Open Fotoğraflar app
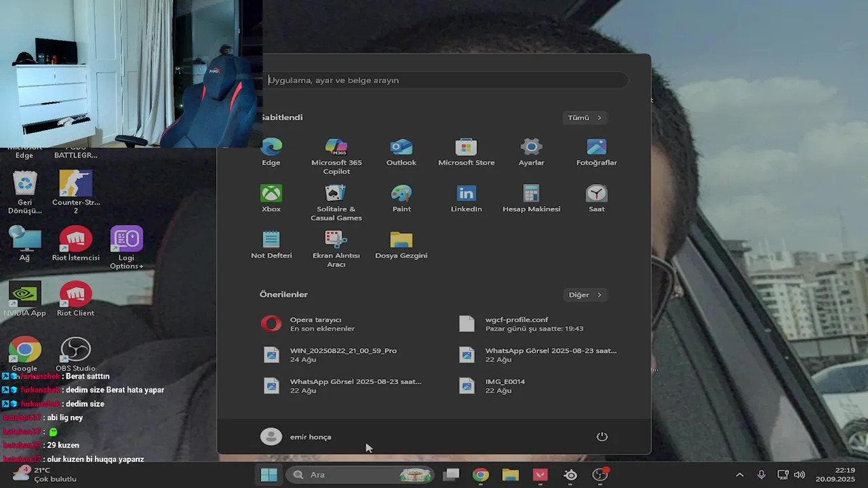868x488 pixels. pyautogui.click(x=597, y=152)
